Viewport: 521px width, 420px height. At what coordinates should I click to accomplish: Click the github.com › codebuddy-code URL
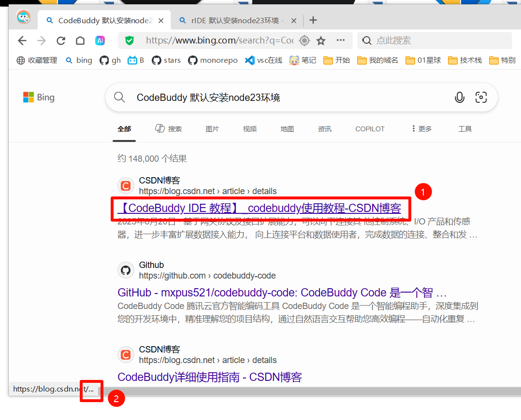click(207, 276)
